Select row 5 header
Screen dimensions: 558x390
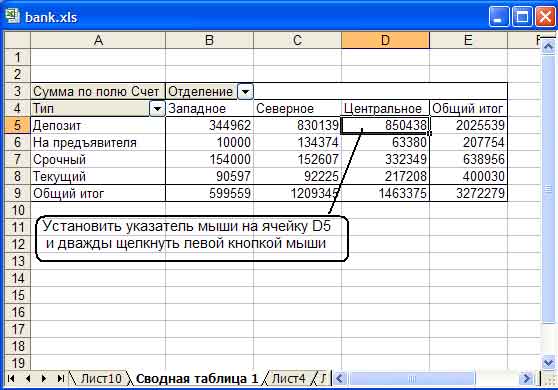tap(17, 125)
